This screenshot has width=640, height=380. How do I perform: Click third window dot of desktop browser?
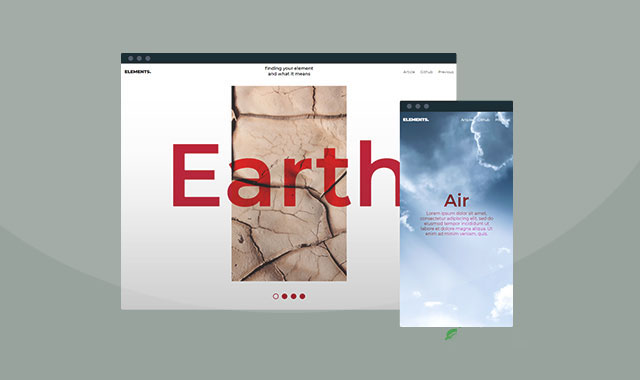pos(148,58)
